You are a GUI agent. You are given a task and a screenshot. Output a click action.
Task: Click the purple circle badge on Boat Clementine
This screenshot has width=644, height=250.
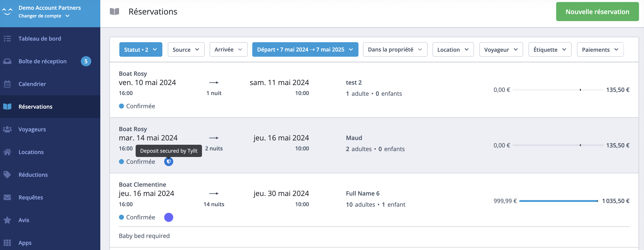168,217
